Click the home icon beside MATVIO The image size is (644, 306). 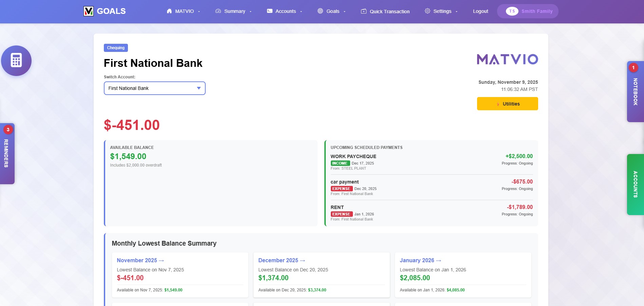click(x=169, y=11)
